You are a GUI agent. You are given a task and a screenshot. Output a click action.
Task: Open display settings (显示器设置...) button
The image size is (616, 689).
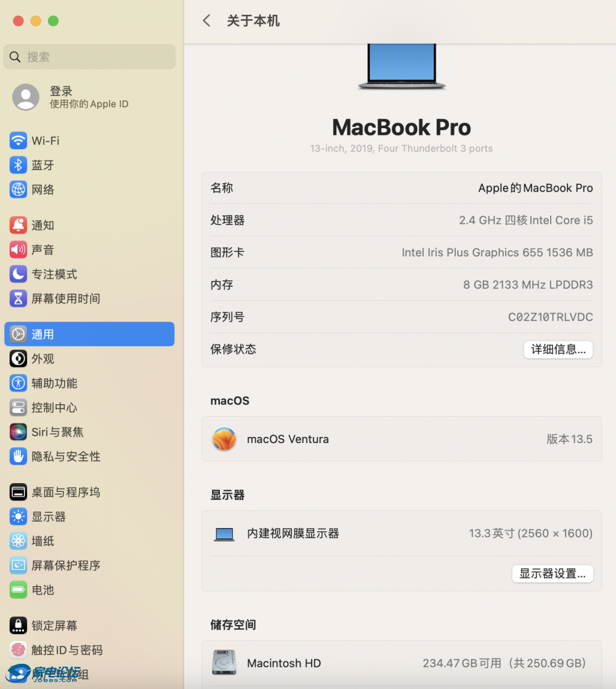click(553, 573)
